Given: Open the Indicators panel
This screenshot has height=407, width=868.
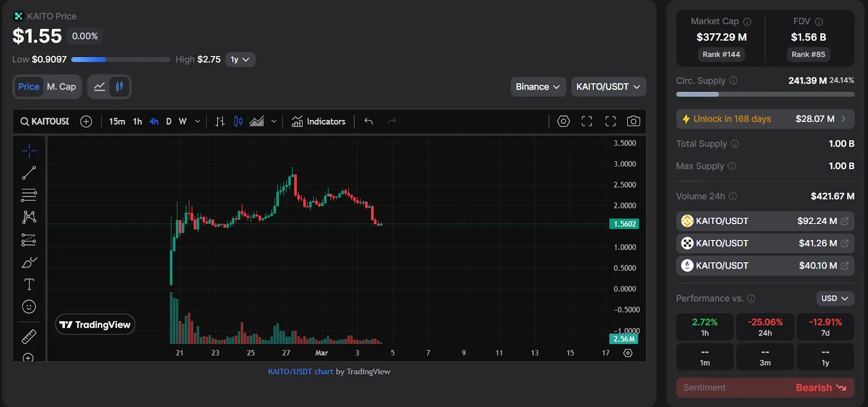Looking at the screenshot, I should [318, 122].
